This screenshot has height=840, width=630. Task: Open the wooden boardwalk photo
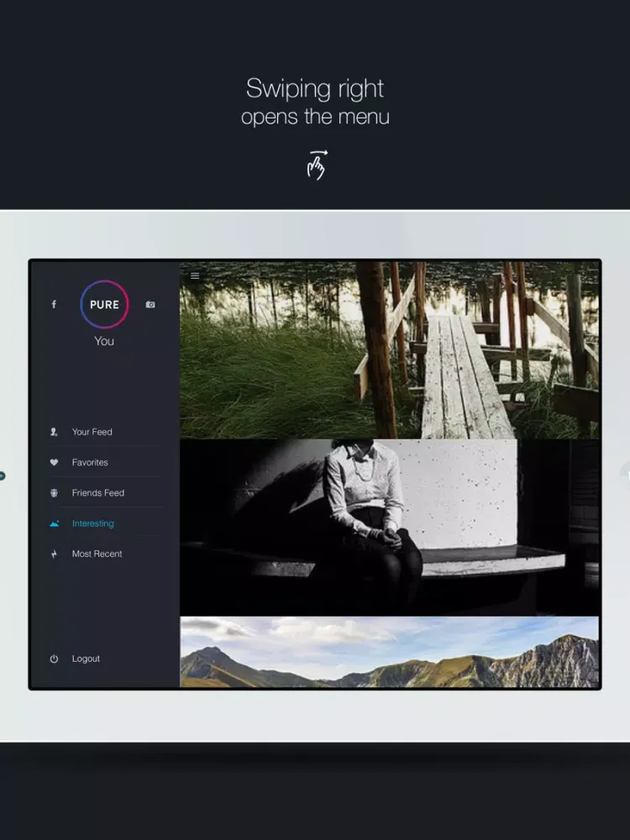[390, 350]
